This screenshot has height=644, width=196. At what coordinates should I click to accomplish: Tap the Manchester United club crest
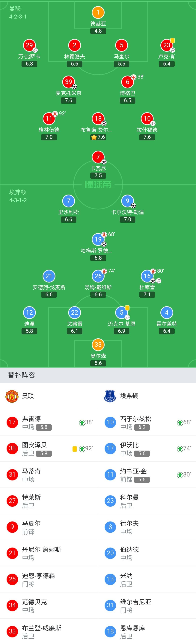pyautogui.click(x=12, y=396)
